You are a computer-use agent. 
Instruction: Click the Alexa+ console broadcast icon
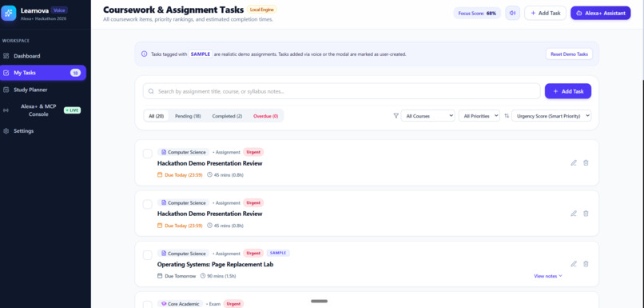[x=6, y=110]
